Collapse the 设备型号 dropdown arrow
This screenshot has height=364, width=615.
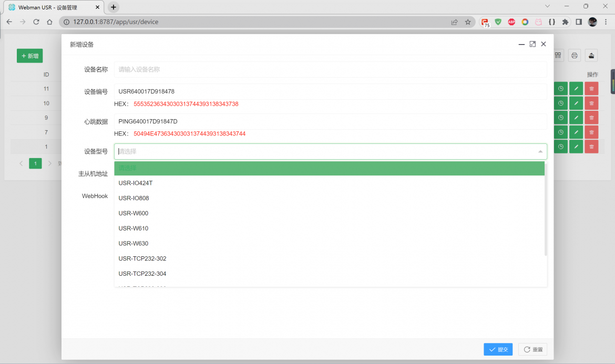pos(540,151)
